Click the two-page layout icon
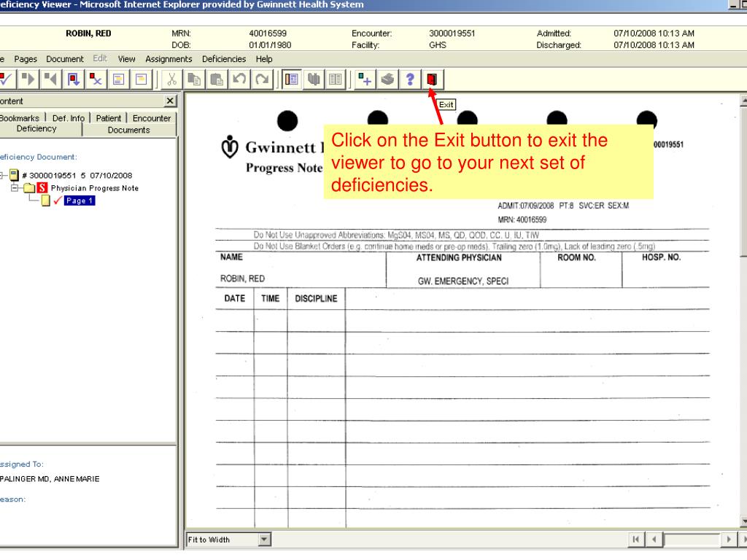 [336, 79]
